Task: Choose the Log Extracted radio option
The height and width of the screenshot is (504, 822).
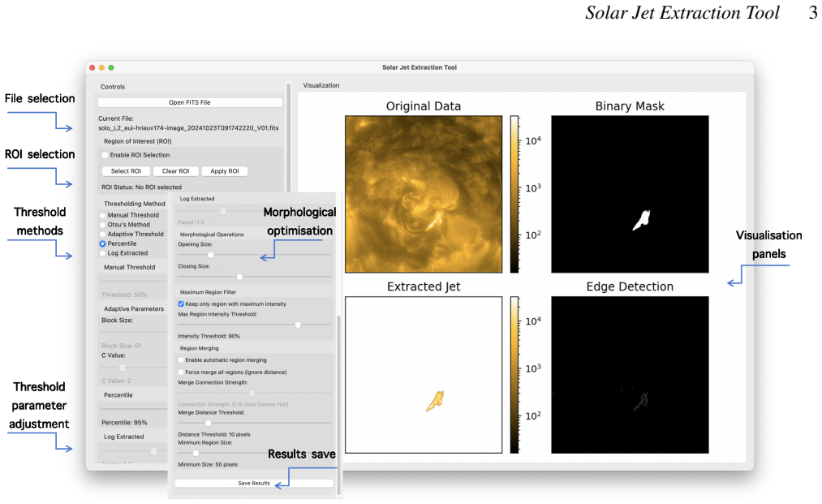Action: pos(103,253)
